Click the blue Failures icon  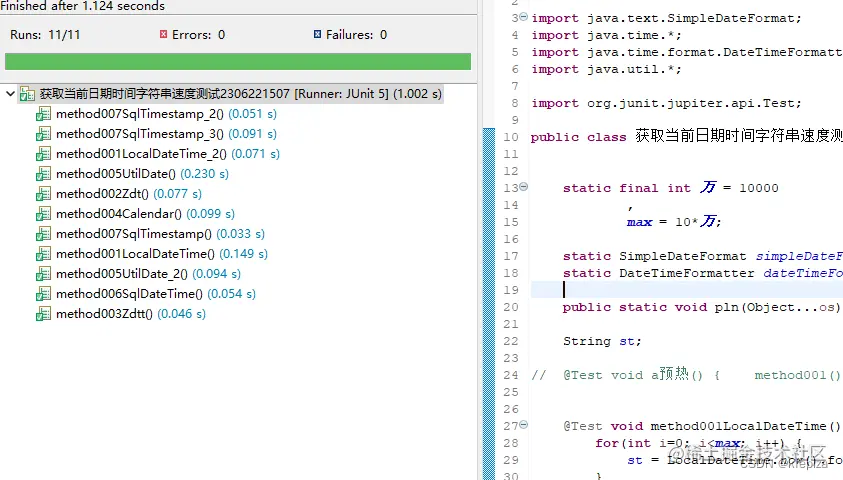click(x=317, y=34)
